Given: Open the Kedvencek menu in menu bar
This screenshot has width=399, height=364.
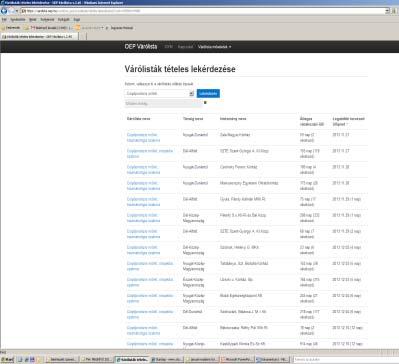Looking at the screenshot, I should (47, 20).
